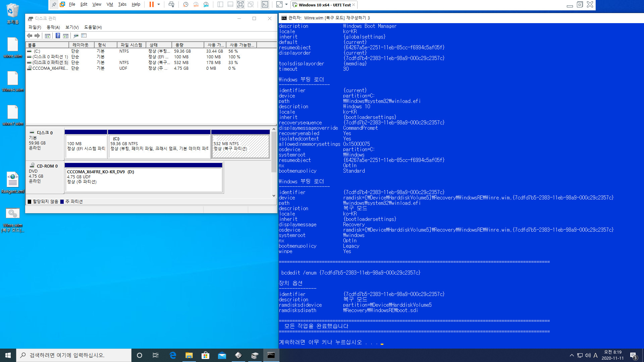This screenshot has height=362, width=644.
Task: Toggle the thumbnail bar icon in VMware
Action: pos(230,4)
